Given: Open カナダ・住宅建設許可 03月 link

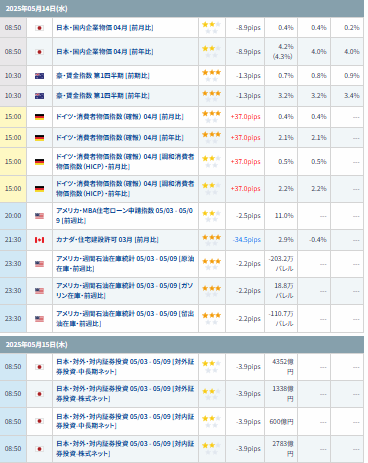Looking at the screenshot, I should tap(107, 240).
